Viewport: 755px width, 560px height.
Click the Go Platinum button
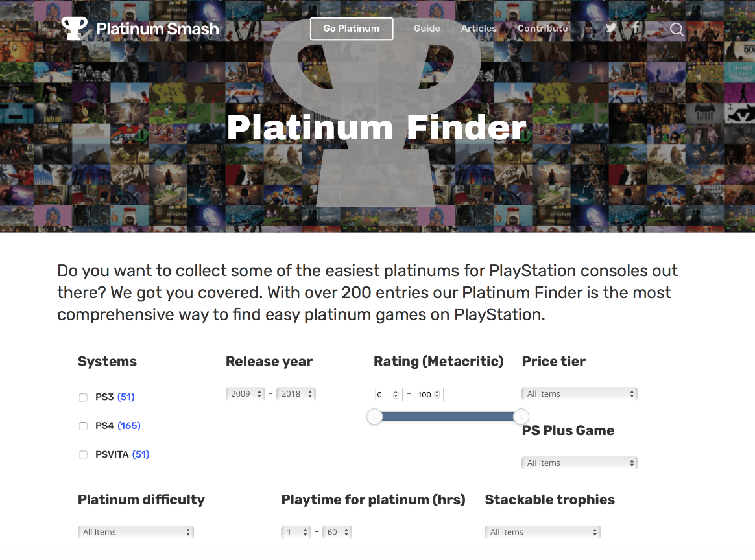click(352, 29)
